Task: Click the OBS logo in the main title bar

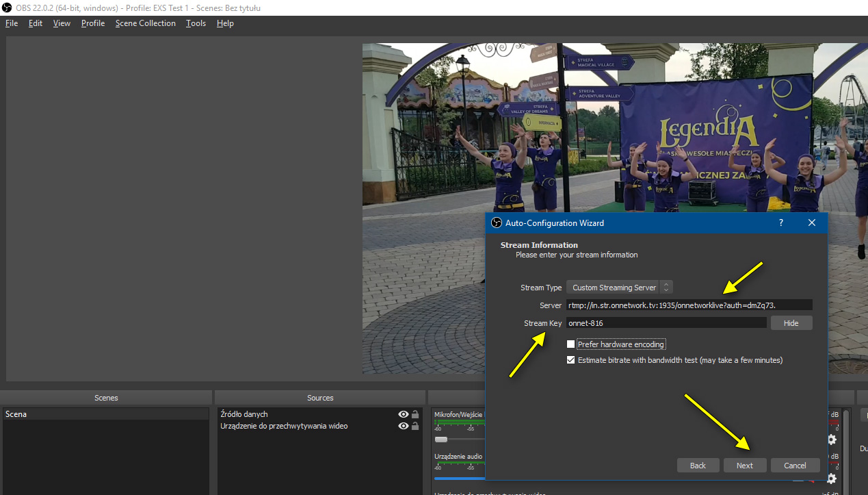Action: point(8,8)
